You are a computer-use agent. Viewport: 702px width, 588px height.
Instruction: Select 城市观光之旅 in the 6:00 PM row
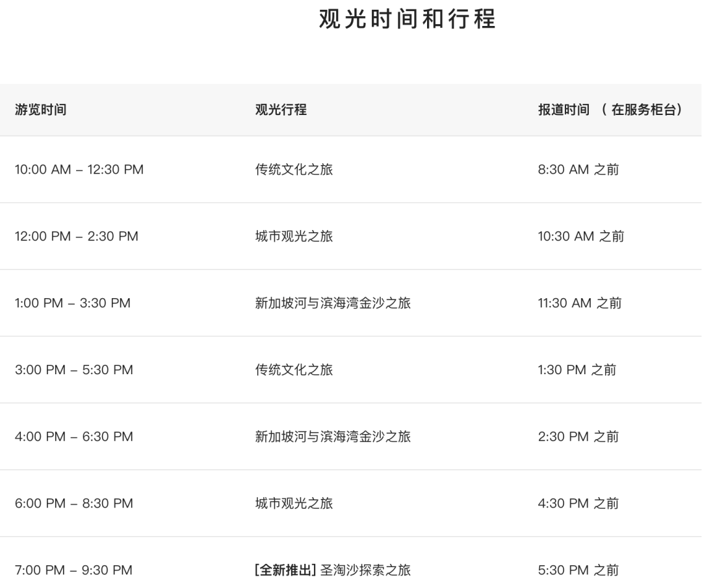[x=294, y=504]
